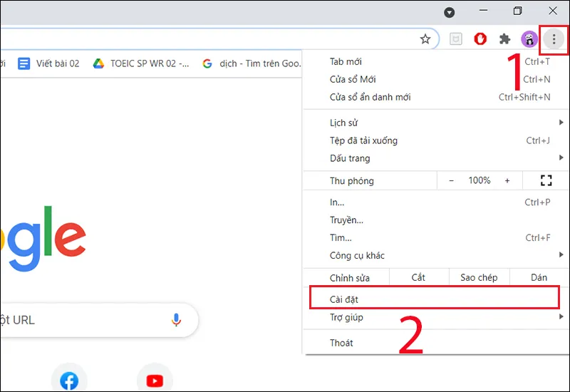Screen dimensions: 570x392
Task: Click 'Cắt' in the edit row
Action: [x=419, y=278]
